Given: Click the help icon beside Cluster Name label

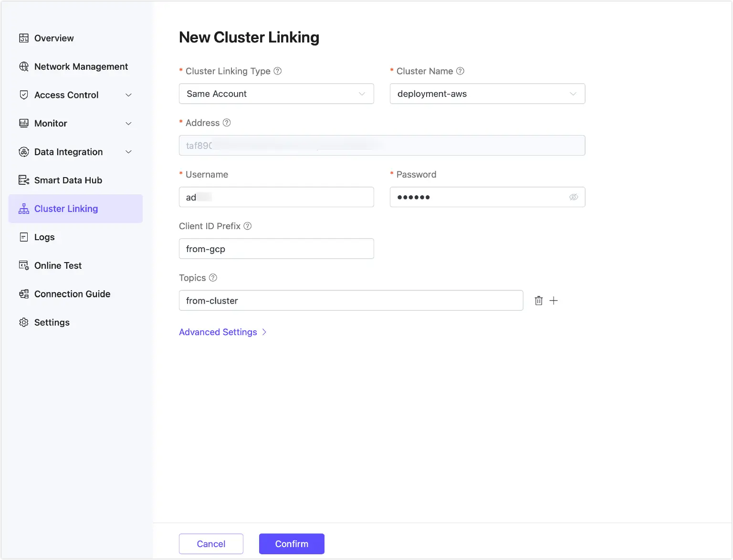Looking at the screenshot, I should [x=460, y=71].
